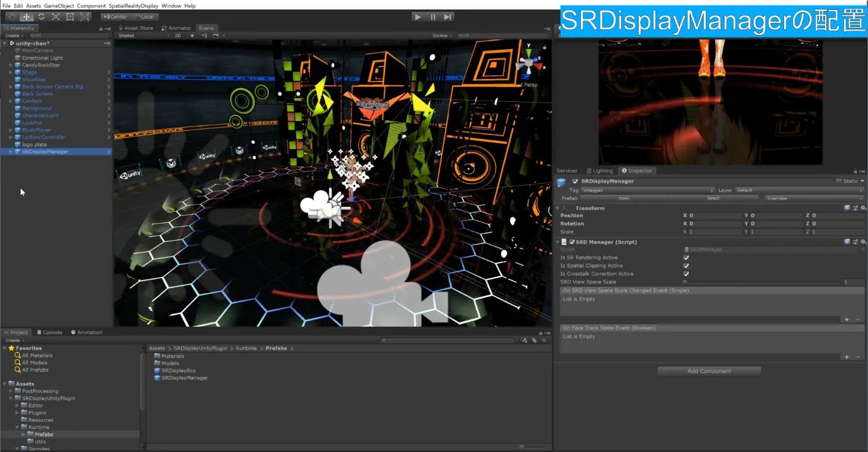Click the Step forward button
This screenshot has width=868, height=452.
point(448,17)
